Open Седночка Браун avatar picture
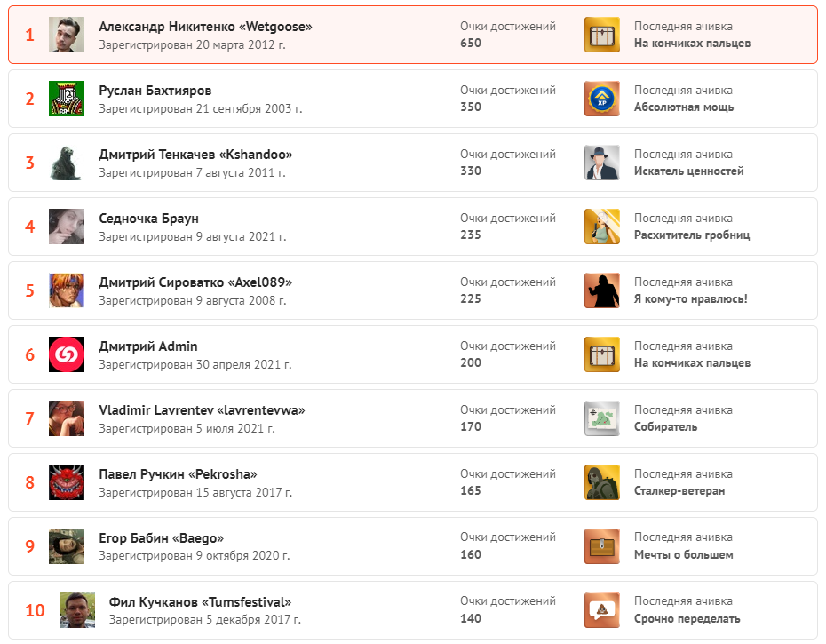 click(x=67, y=227)
